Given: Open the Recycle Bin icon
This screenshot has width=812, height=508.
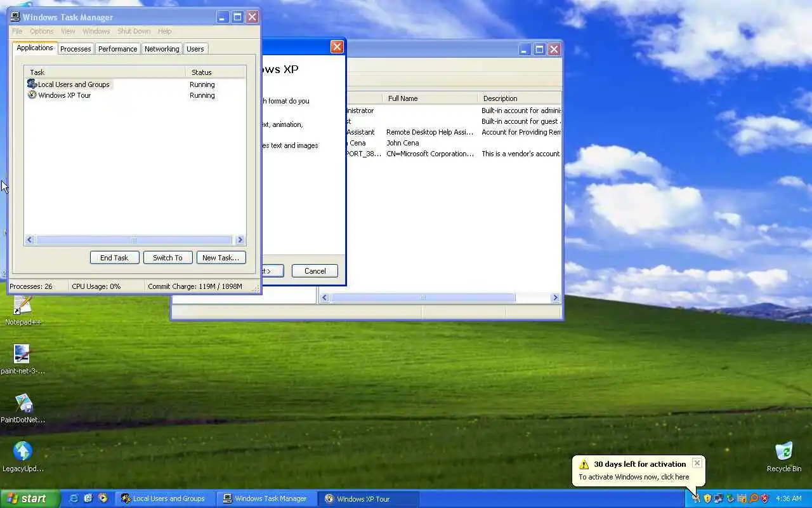Looking at the screenshot, I should [784, 451].
